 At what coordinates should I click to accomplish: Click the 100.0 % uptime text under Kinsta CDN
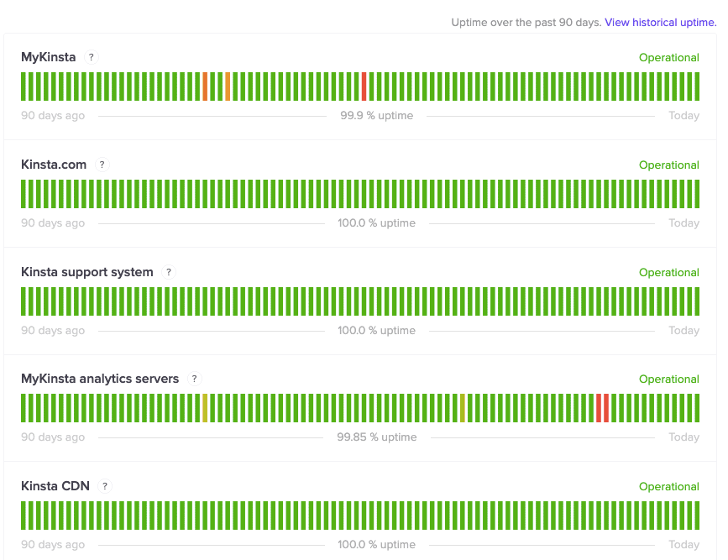(x=376, y=544)
